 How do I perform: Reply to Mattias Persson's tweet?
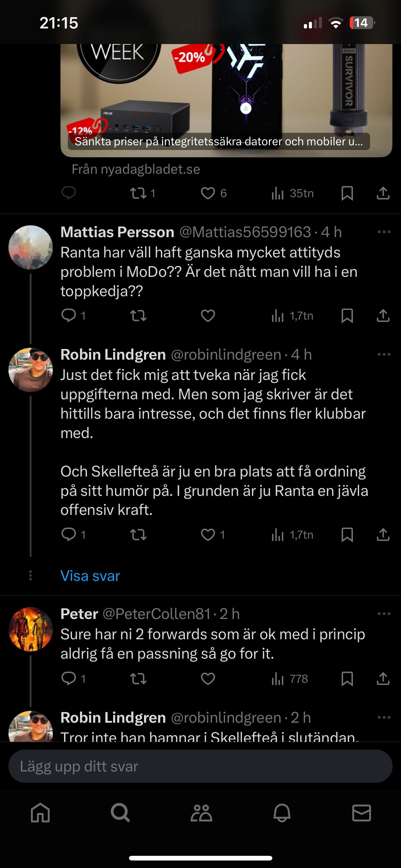click(69, 316)
